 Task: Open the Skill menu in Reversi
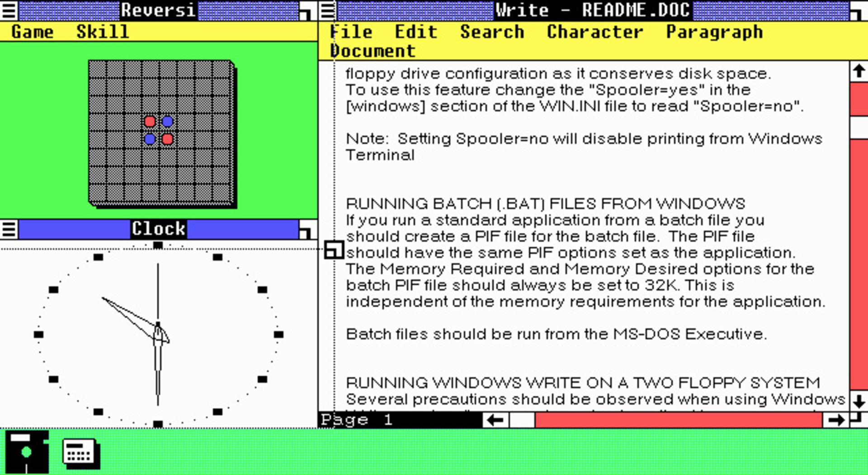(103, 32)
